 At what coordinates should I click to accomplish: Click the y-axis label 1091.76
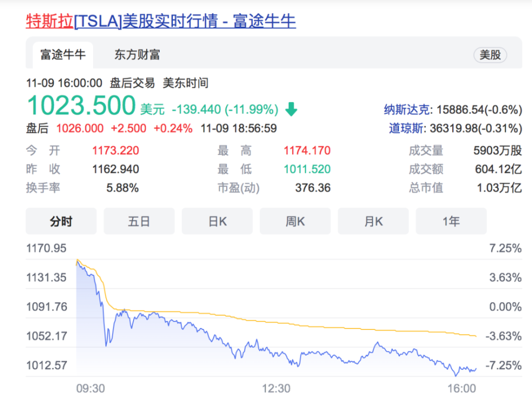tap(47, 307)
